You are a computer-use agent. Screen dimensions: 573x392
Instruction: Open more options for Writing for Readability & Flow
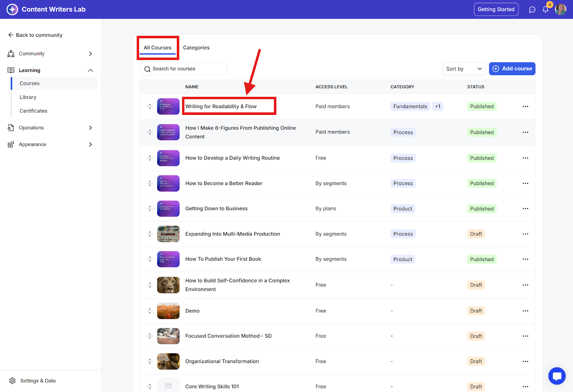(x=525, y=106)
